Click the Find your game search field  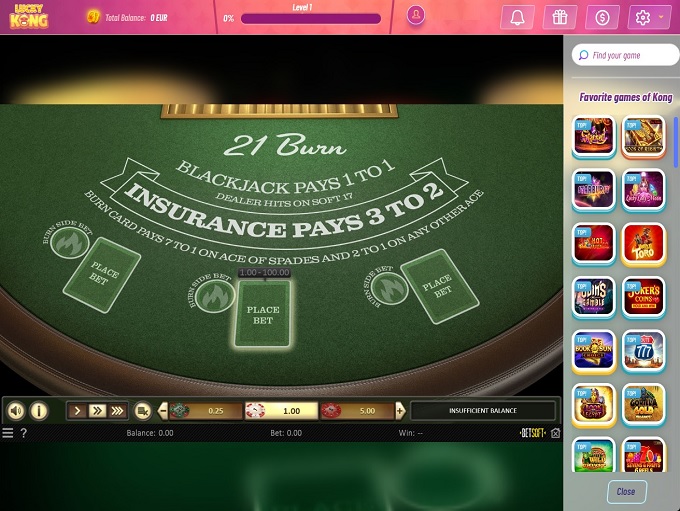click(624, 55)
